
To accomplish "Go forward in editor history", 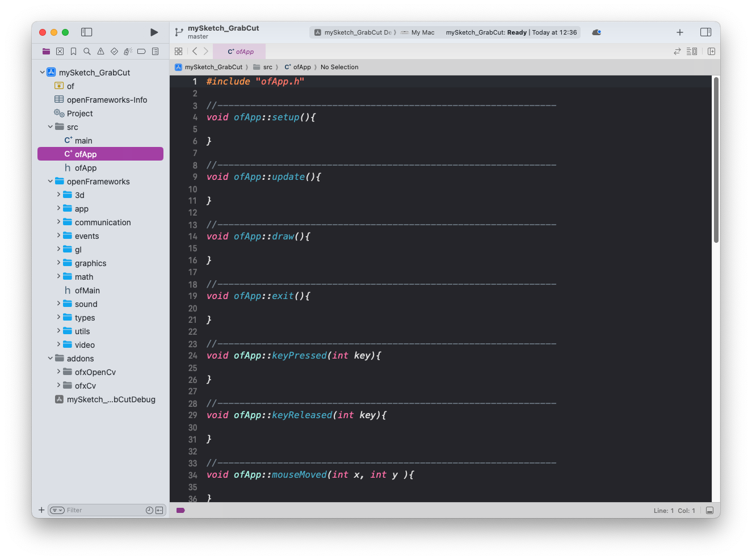I will click(x=206, y=51).
